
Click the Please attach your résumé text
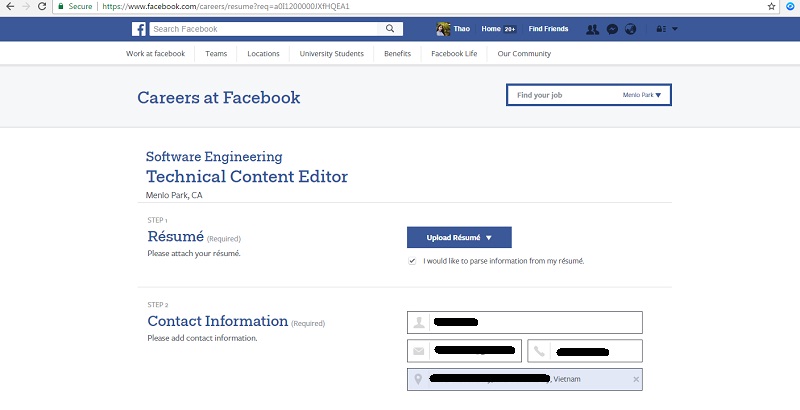[194, 253]
